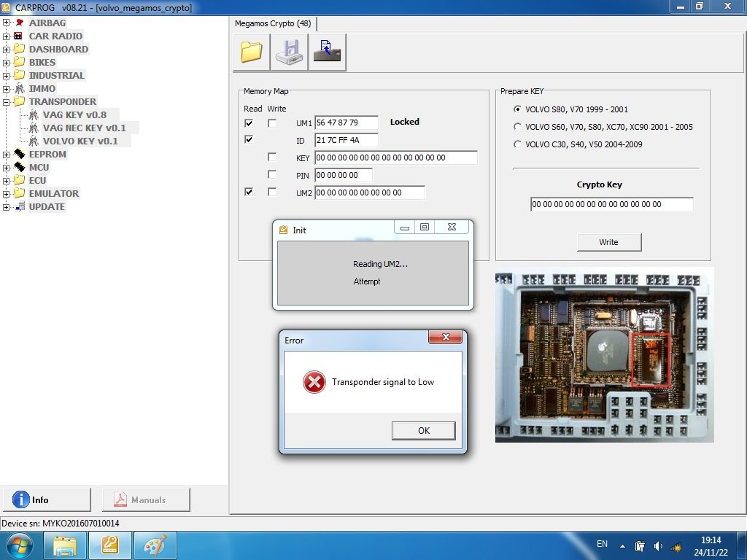Click the Write button under Crypto Key
747x560 pixels.
point(609,242)
